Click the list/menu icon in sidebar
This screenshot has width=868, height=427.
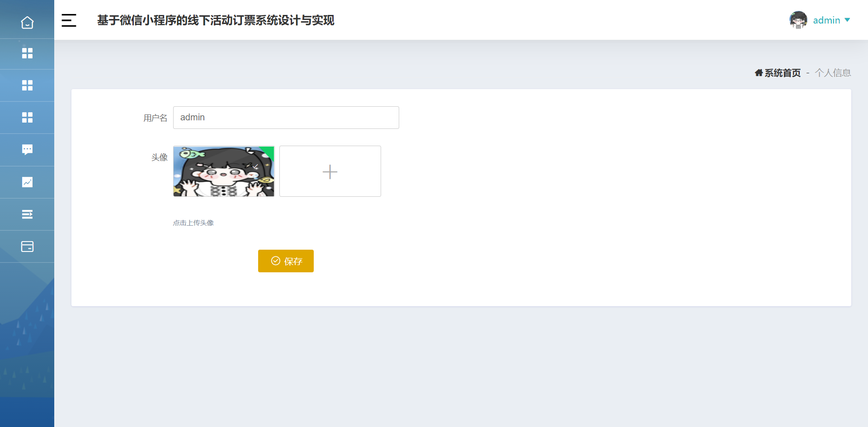[x=27, y=214]
